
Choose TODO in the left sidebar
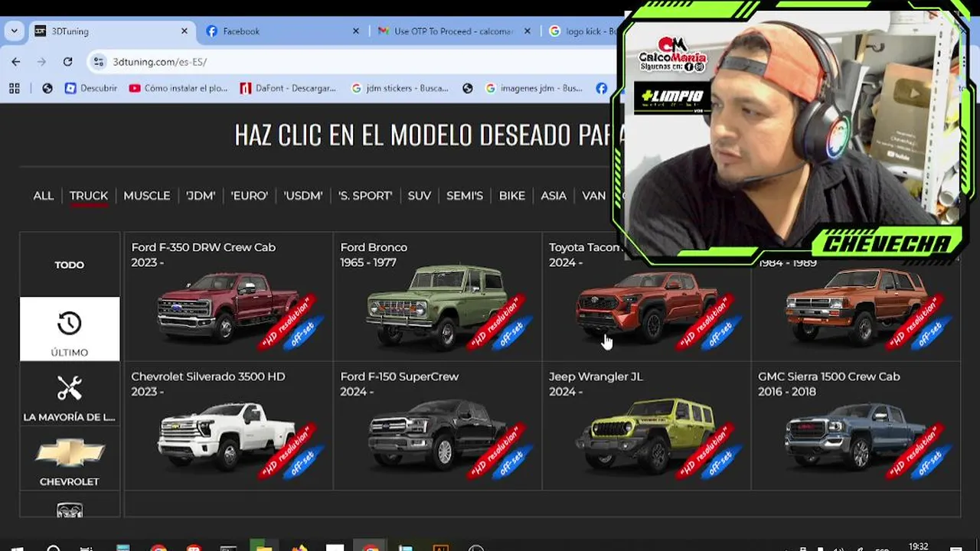pos(70,265)
